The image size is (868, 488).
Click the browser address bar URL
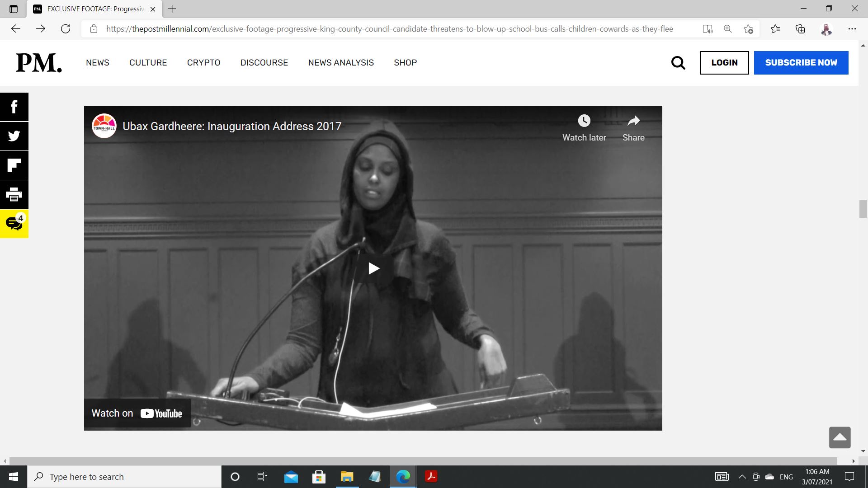click(x=389, y=29)
